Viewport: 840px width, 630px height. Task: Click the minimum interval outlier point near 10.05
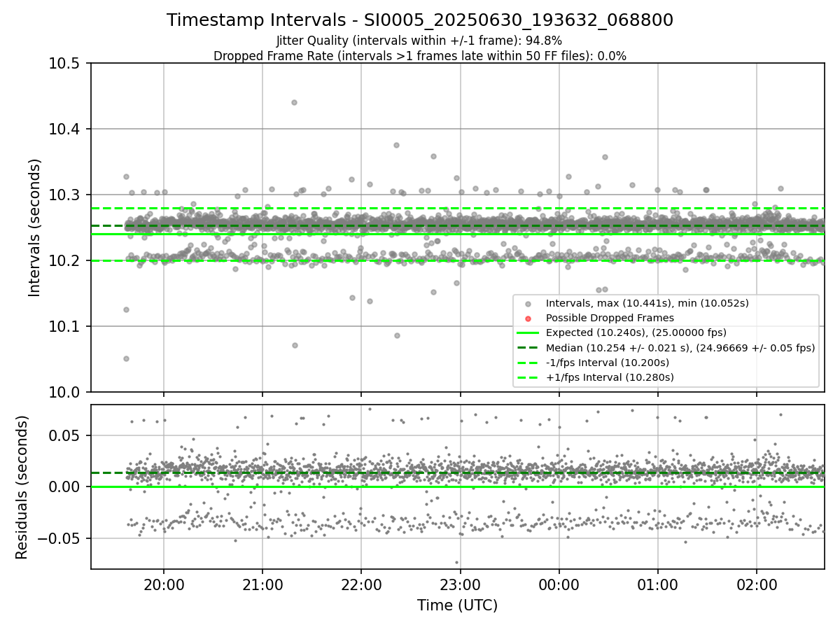[126, 358]
